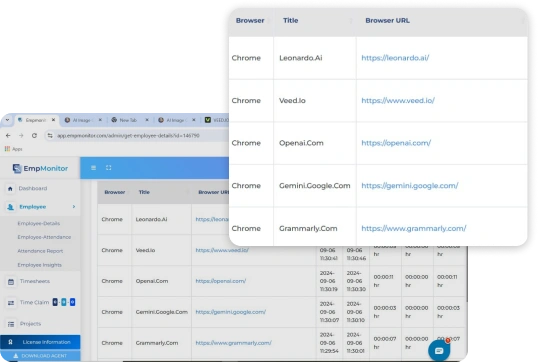This screenshot has height=362, width=538.
Task: Select Openai.Com title in enlarged overlay
Action: pos(301,143)
